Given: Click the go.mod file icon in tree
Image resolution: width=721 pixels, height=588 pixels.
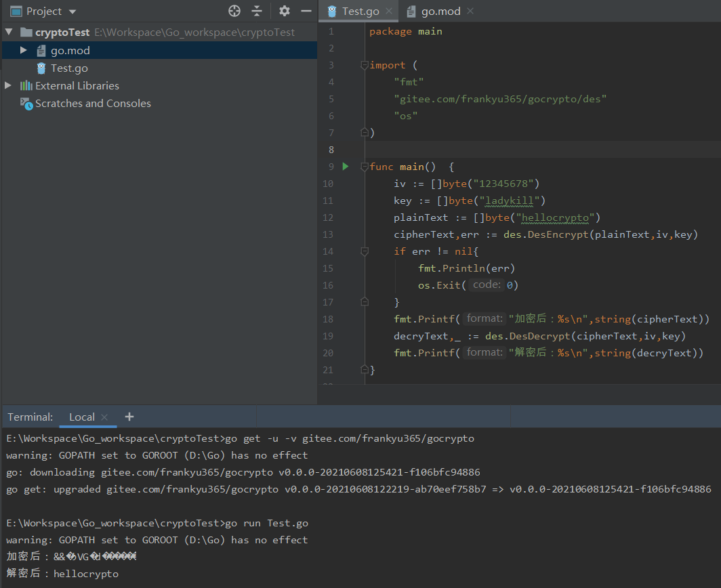Looking at the screenshot, I should tap(41, 51).
